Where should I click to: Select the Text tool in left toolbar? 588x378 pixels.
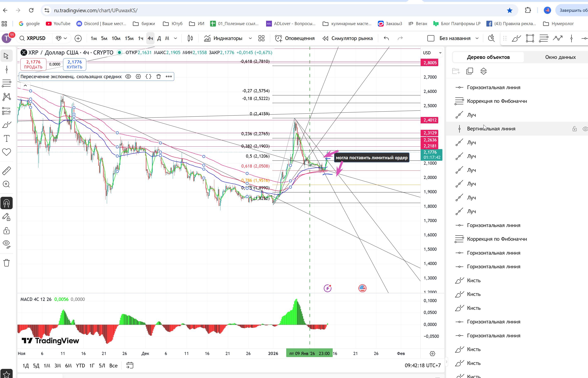7,139
